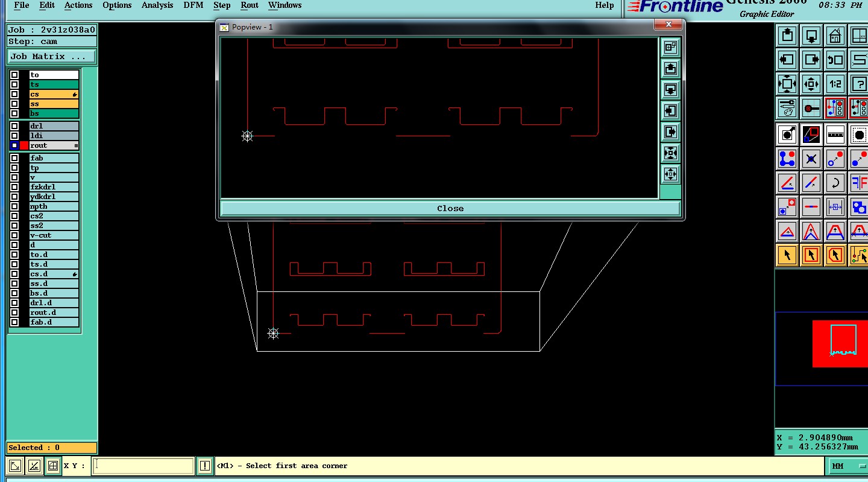Toggle display checkbox for layer rout
This screenshot has height=482, width=868.
(14, 145)
